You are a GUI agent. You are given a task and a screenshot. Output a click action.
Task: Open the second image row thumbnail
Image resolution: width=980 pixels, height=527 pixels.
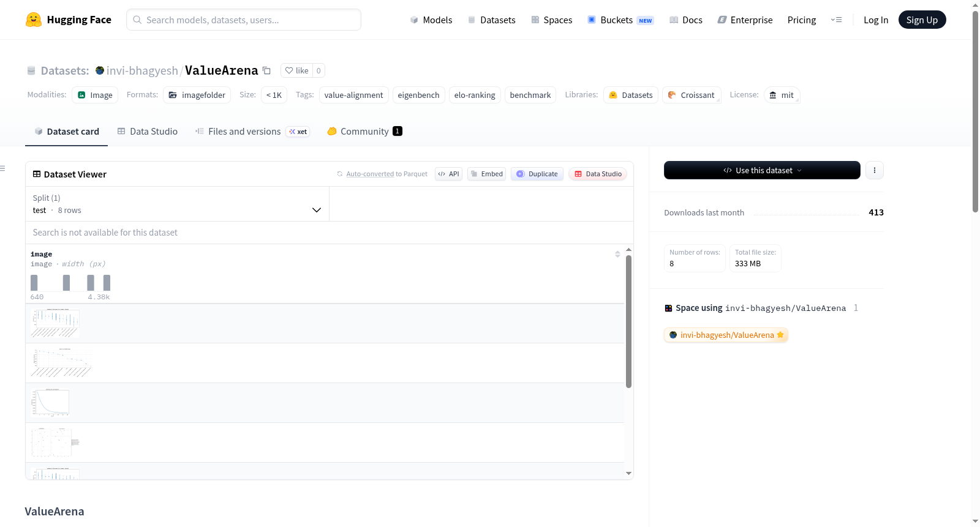(61, 363)
